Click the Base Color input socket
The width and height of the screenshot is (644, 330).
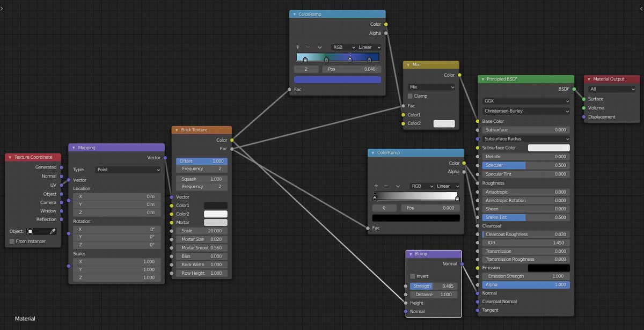point(477,121)
